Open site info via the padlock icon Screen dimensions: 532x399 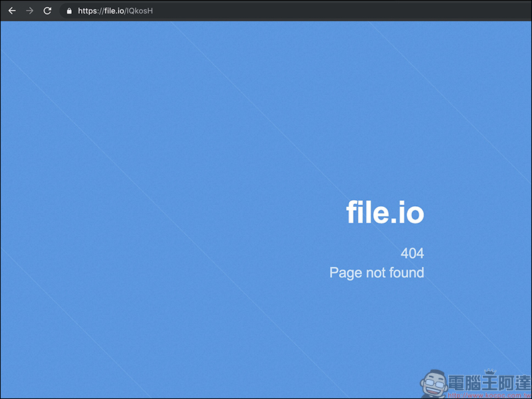tap(68, 11)
